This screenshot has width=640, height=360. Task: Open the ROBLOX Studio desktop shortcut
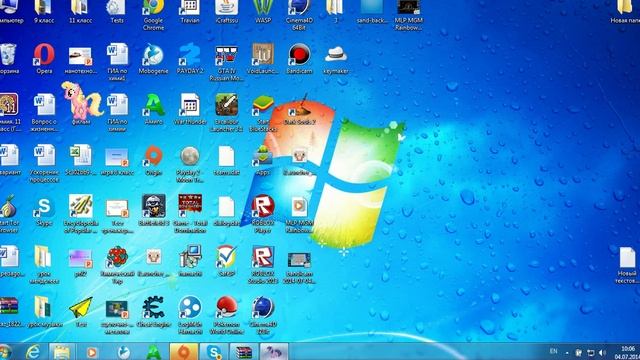(263, 264)
